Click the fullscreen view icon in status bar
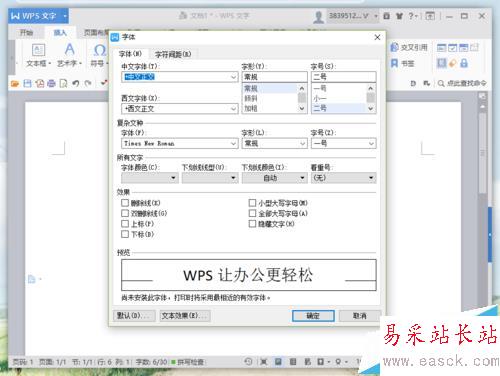Image resolution: width=500 pixels, height=376 pixels. (x=264, y=362)
